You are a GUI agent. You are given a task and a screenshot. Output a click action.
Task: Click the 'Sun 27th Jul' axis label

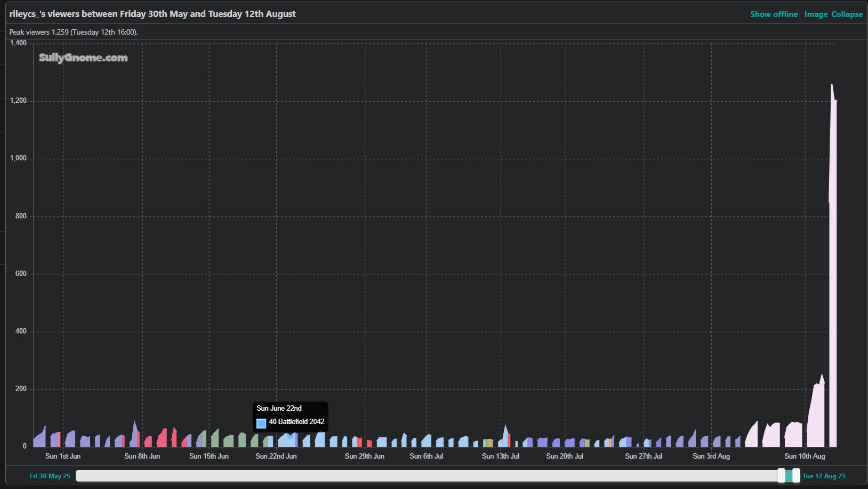(644, 456)
